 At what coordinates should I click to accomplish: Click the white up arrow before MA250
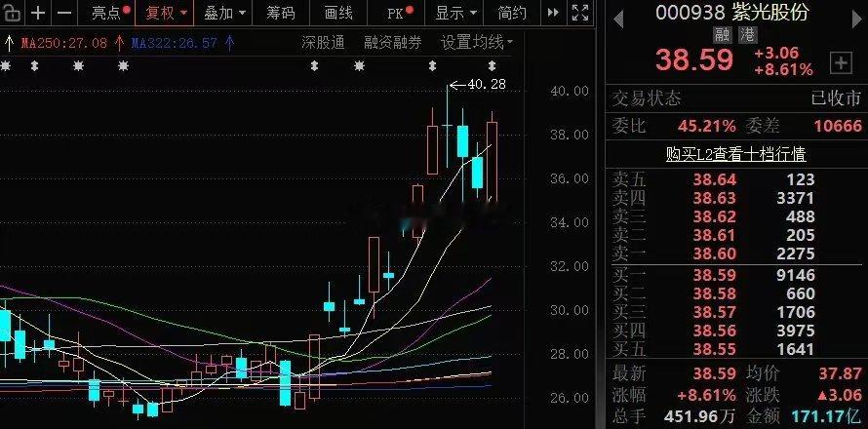9,43
